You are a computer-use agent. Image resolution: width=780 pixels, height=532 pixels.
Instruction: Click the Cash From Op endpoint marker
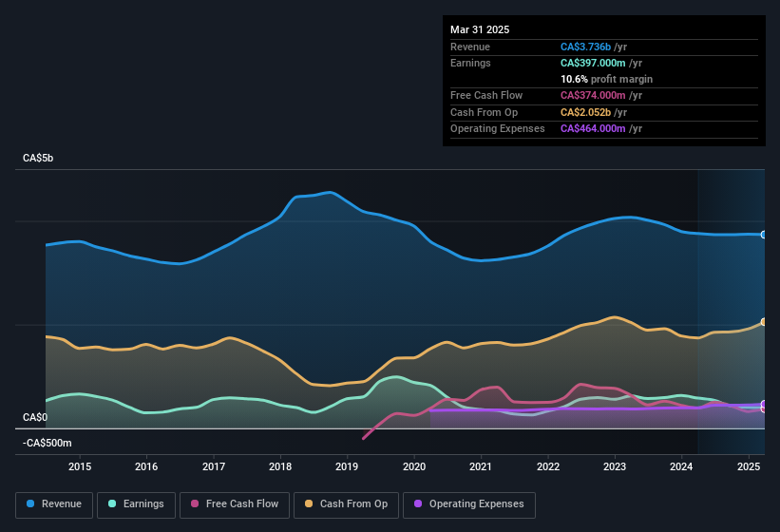pyautogui.click(x=764, y=322)
